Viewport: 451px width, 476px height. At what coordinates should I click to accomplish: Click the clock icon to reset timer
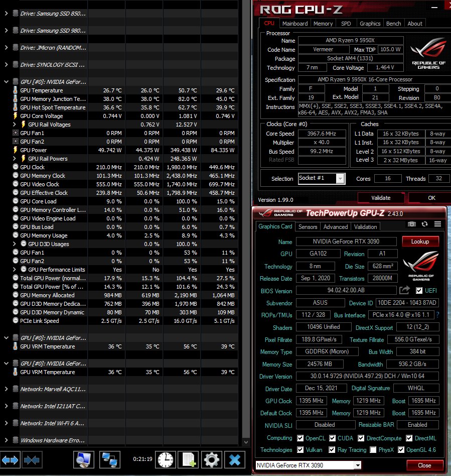click(165, 459)
